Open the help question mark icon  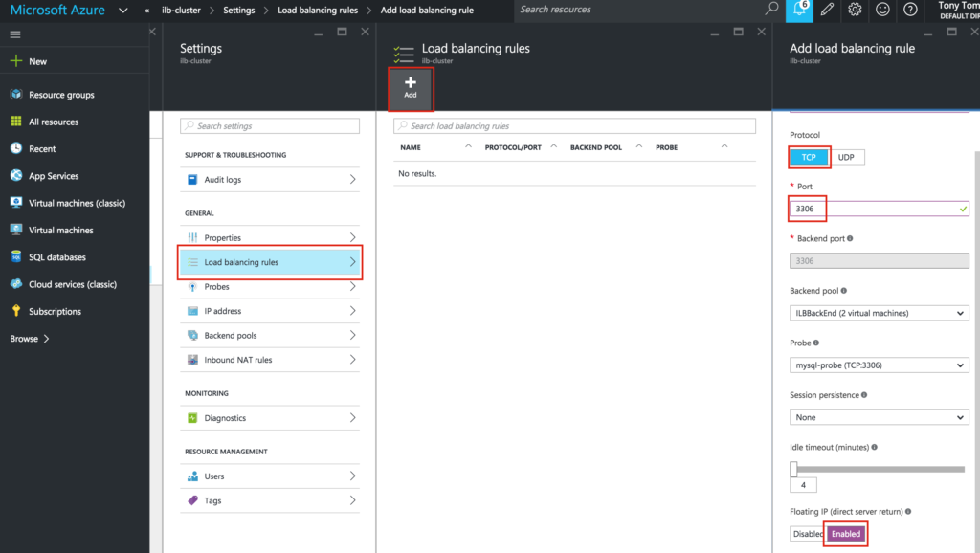point(910,10)
